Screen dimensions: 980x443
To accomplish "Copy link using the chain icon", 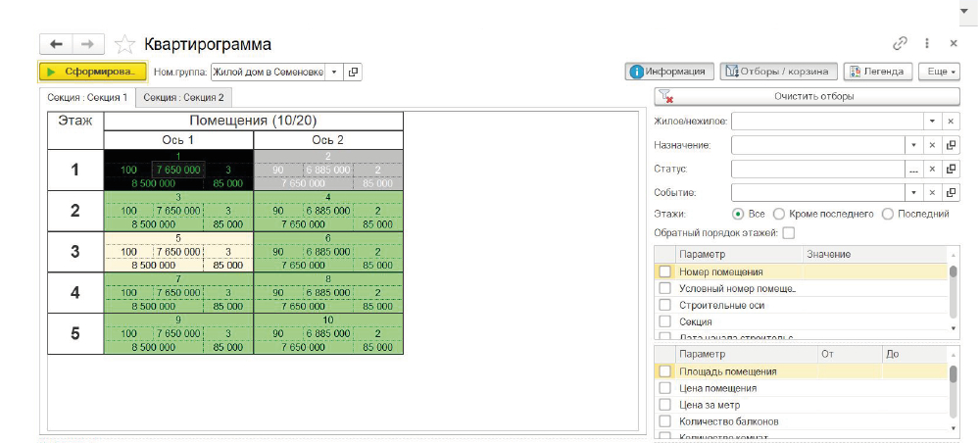I will tap(900, 44).
